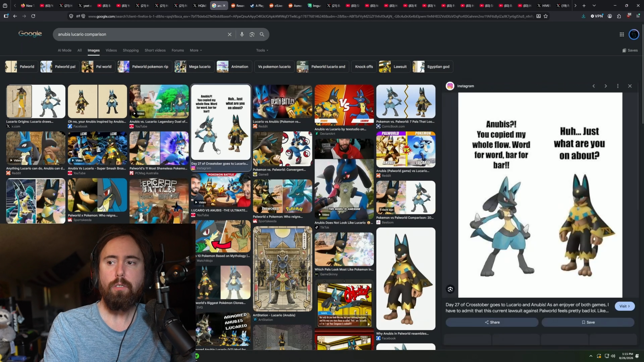
Task: Open 'Oh no, your Anubis inspired' Facebook result
Action: point(97,101)
